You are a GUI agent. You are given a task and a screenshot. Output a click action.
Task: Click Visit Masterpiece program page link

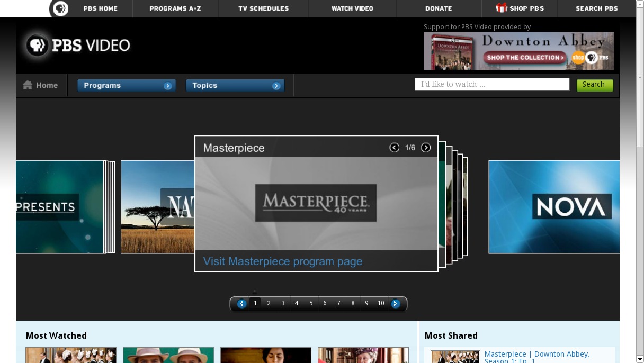point(283,261)
